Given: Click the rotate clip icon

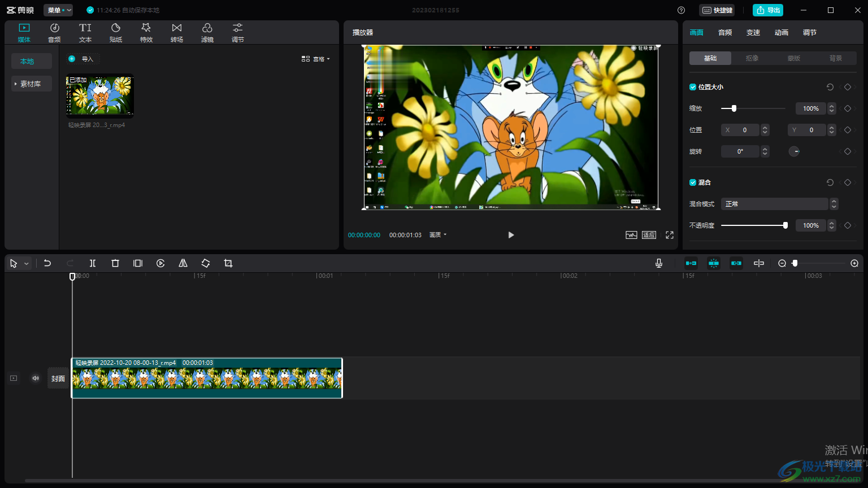Looking at the screenshot, I should [x=206, y=263].
